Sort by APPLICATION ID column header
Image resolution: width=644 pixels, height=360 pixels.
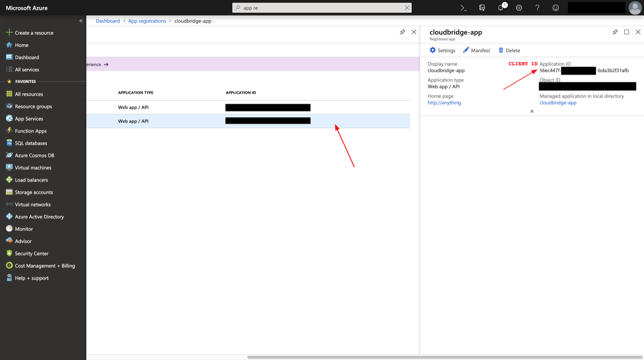tap(241, 93)
